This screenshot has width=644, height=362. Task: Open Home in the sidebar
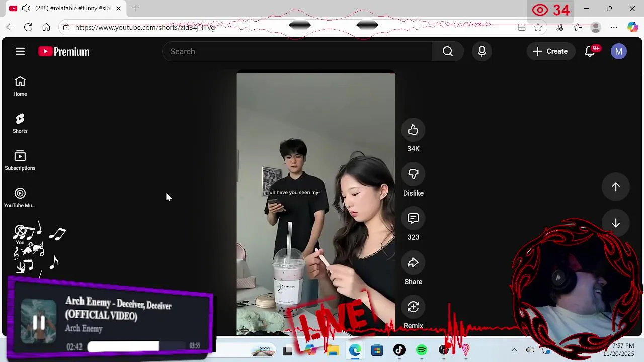pyautogui.click(x=20, y=86)
